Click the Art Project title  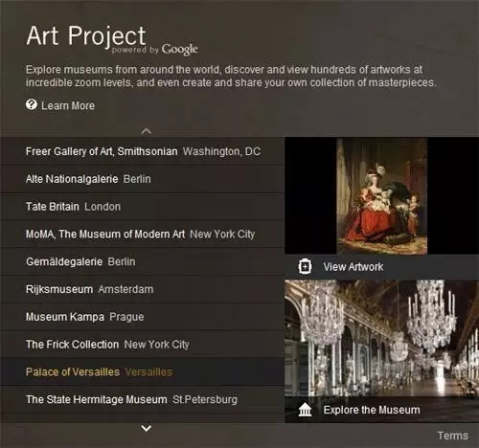[86, 35]
